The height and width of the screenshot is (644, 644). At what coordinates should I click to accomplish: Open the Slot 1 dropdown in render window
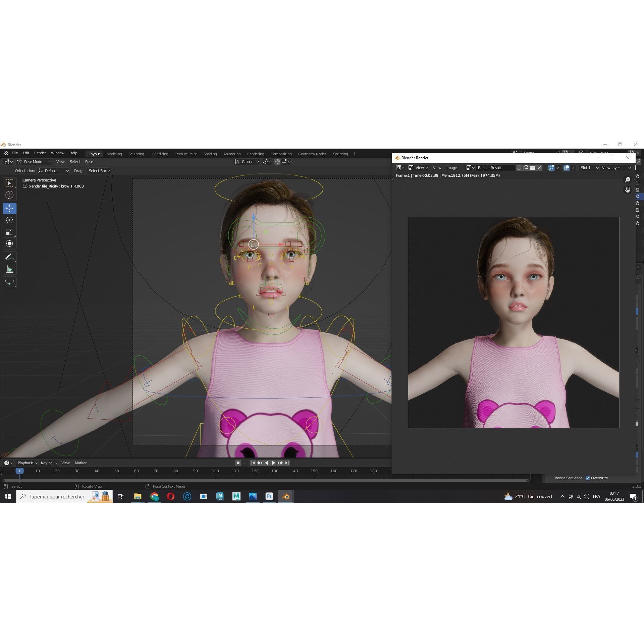coord(588,167)
